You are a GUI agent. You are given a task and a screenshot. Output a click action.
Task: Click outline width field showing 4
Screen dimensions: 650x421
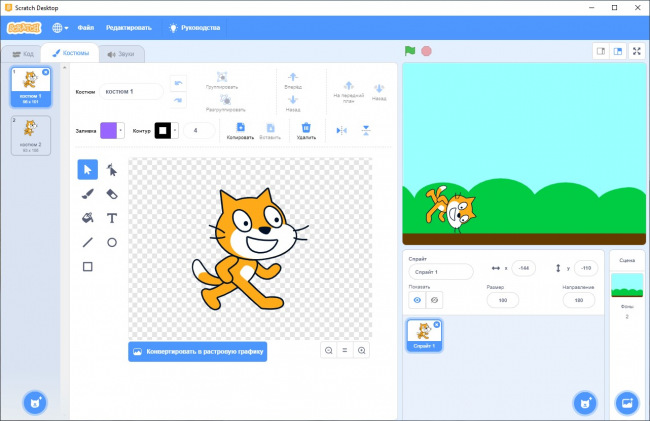coord(199,131)
